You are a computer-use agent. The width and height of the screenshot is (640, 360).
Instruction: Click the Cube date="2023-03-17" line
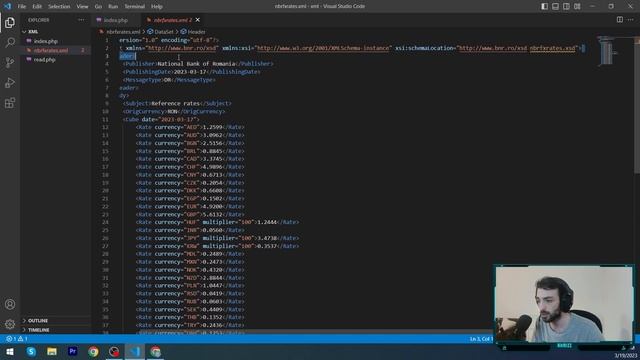(161, 120)
